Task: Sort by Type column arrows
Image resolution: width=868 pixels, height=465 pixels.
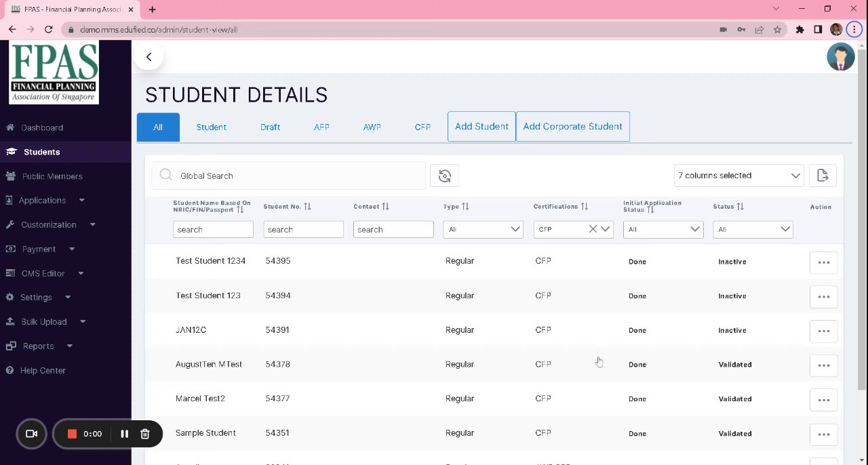Action: [x=465, y=207]
